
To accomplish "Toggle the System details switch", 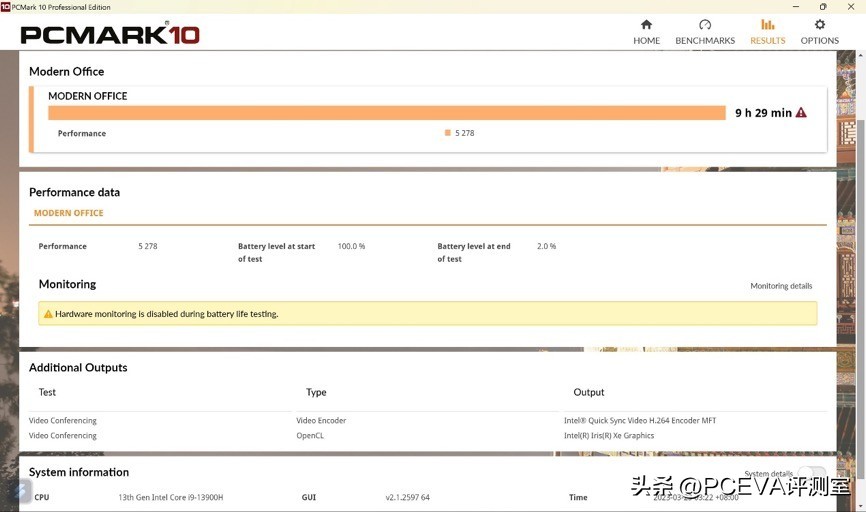I will click(x=812, y=473).
